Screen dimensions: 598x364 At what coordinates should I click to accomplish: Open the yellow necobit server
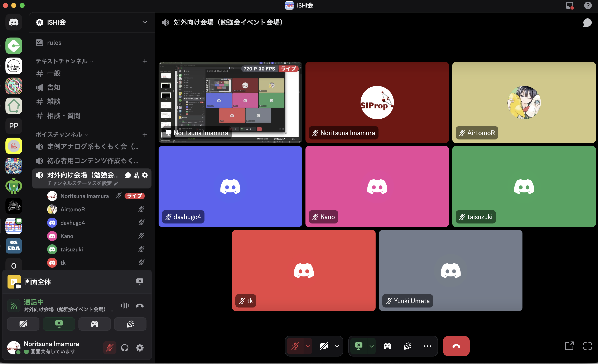point(14,146)
